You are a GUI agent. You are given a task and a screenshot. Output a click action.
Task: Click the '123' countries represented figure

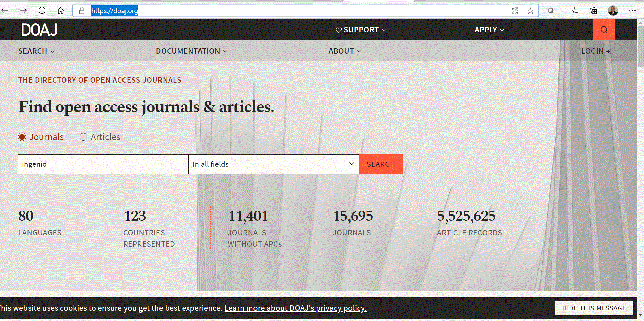tap(135, 216)
